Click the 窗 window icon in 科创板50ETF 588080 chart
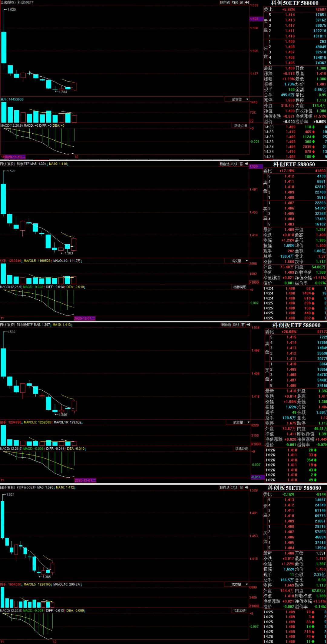Screen dimensions: 327x644 (x=241, y=488)
